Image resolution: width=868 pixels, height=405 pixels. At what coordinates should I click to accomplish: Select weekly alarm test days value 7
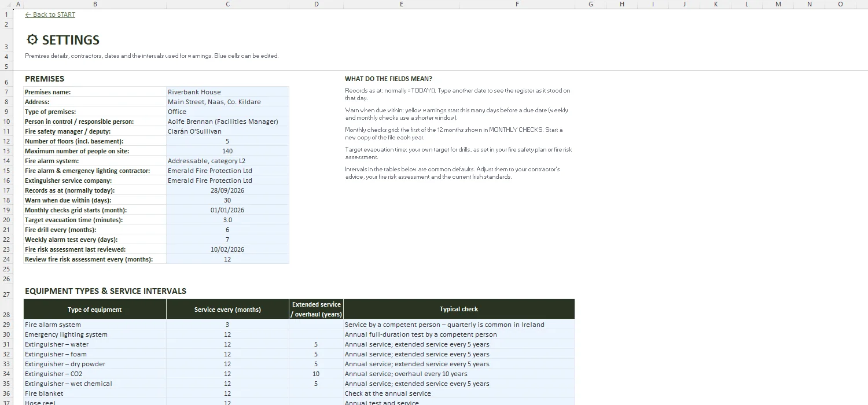[227, 240]
